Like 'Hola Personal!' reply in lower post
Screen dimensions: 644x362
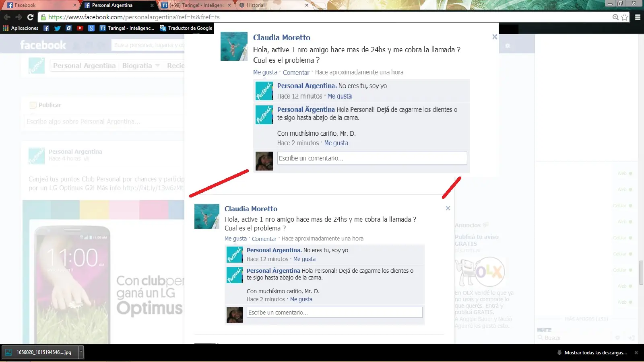(301, 299)
